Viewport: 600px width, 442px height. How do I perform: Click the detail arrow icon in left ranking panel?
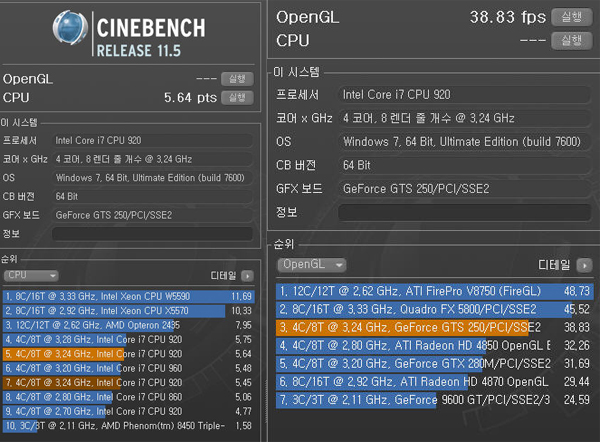pos(248,276)
